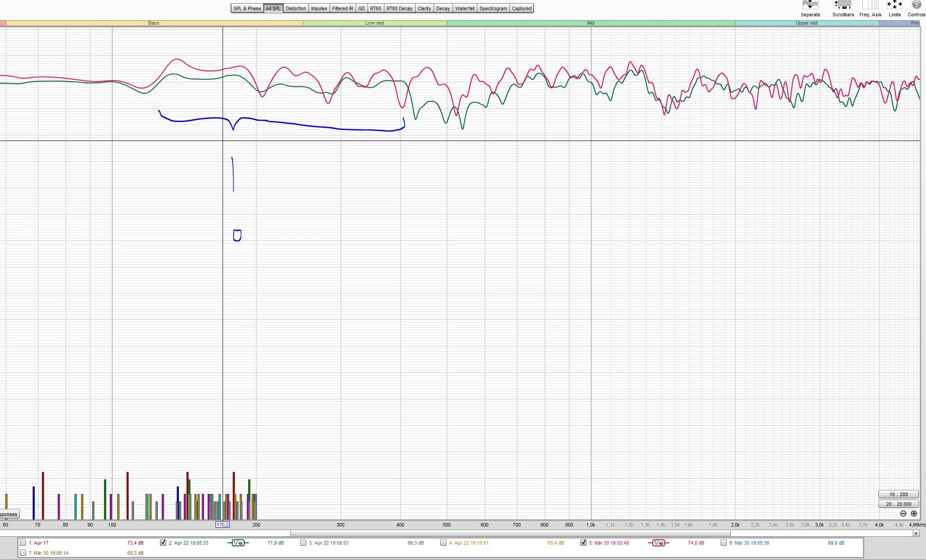926x560 pixels.
Task: Open the Spectrogram tab
Action: 493,8
